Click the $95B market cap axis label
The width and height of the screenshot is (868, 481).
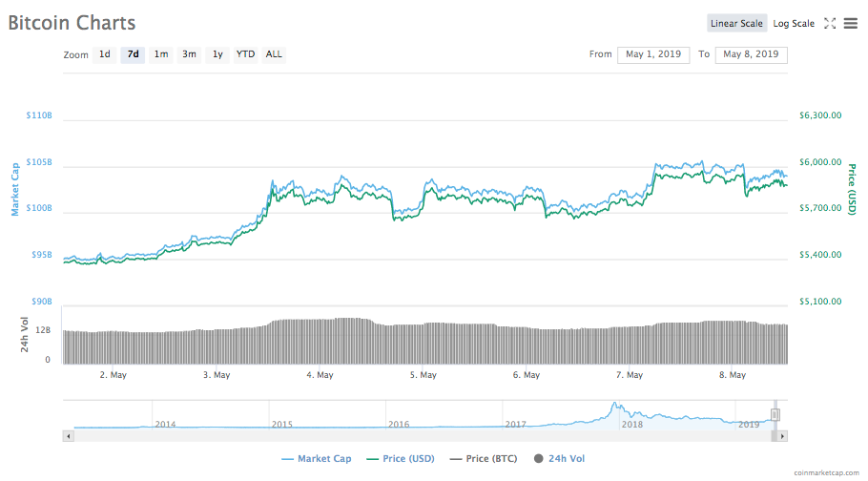coord(42,255)
